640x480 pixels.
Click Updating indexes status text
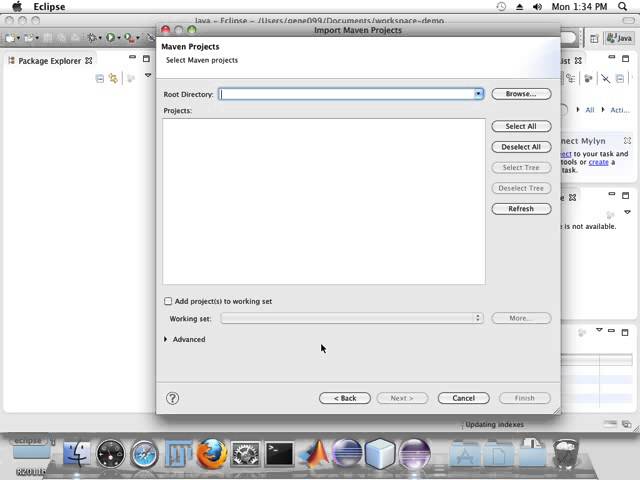click(x=494, y=425)
